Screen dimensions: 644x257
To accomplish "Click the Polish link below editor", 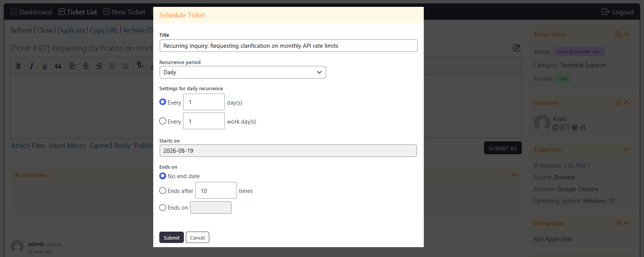I will (143, 146).
